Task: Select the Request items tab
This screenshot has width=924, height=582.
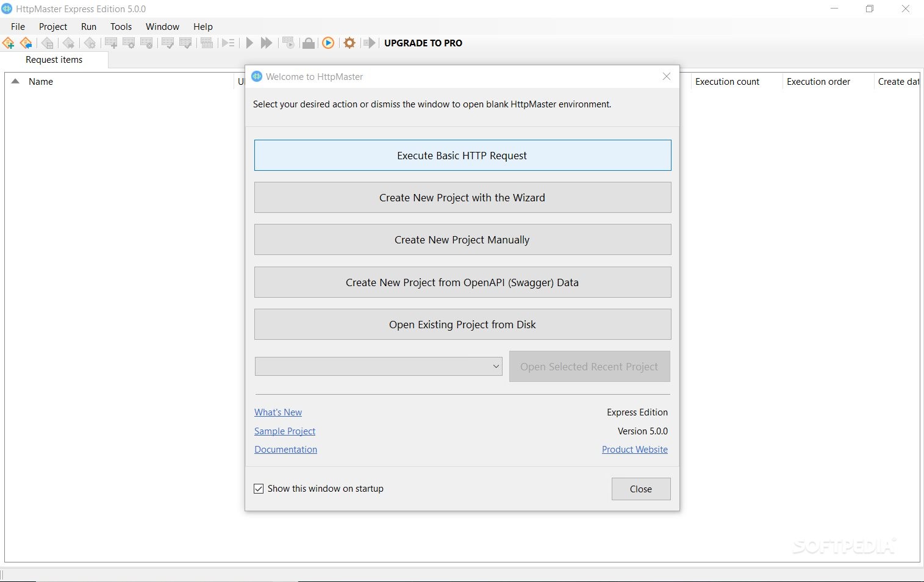Action: tap(54, 60)
